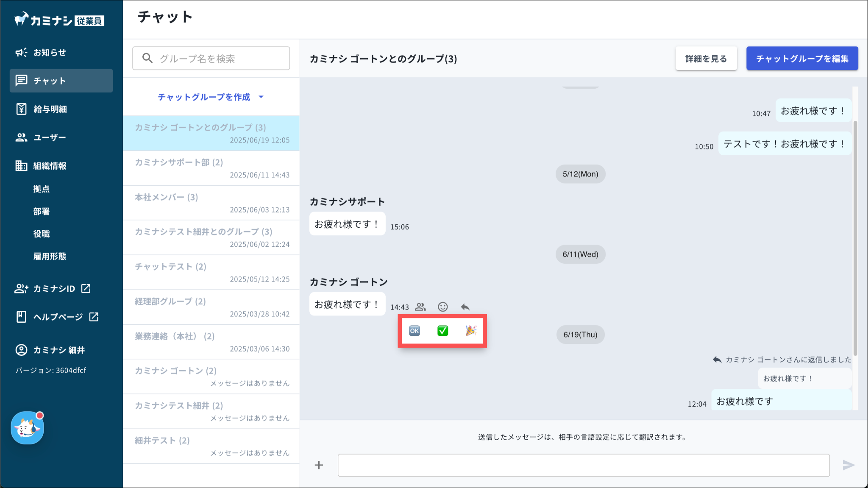Image resolution: width=868 pixels, height=488 pixels.
Task: Go to お知らせ menu item
Action: click(x=50, y=53)
